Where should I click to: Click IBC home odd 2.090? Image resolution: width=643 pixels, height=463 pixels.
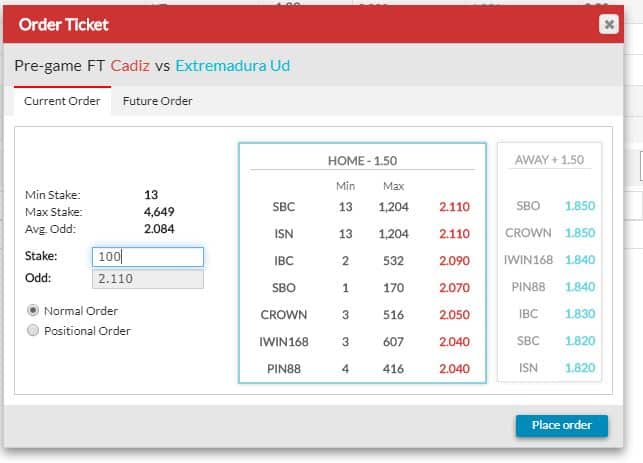(x=454, y=261)
